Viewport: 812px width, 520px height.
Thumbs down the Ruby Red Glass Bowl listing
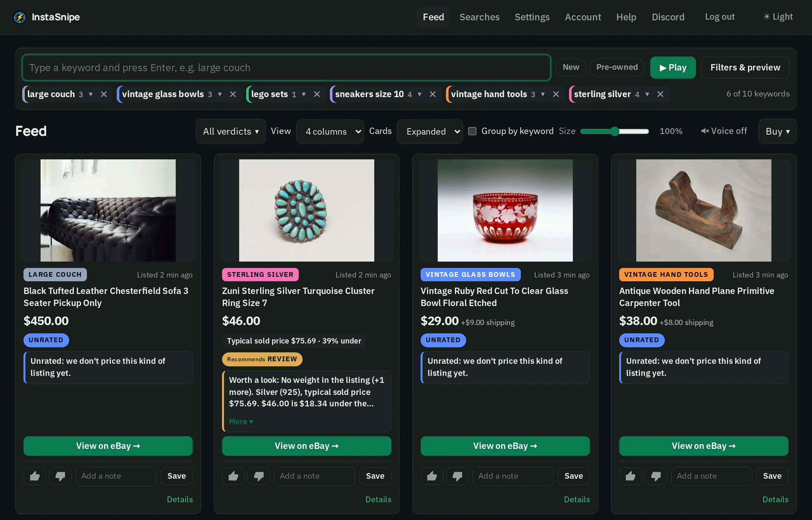pos(457,476)
